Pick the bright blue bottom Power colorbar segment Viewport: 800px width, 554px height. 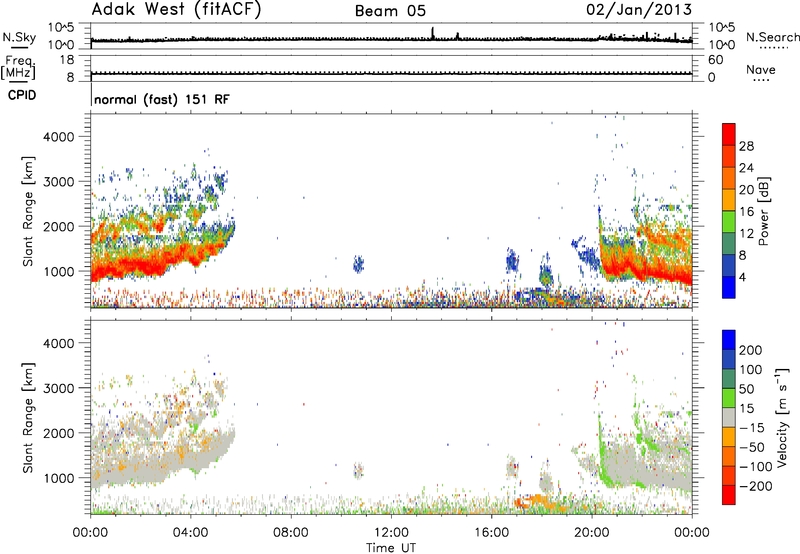729,288
